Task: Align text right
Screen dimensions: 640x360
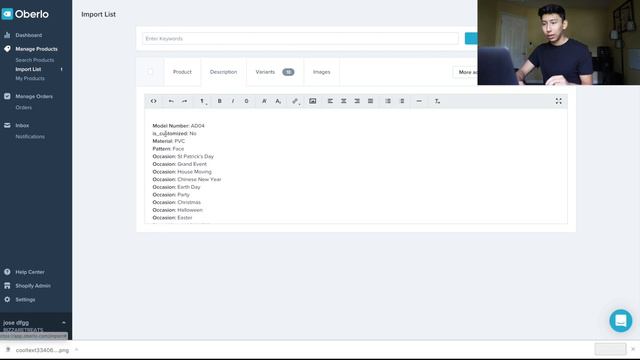Action: click(x=357, y=101)
